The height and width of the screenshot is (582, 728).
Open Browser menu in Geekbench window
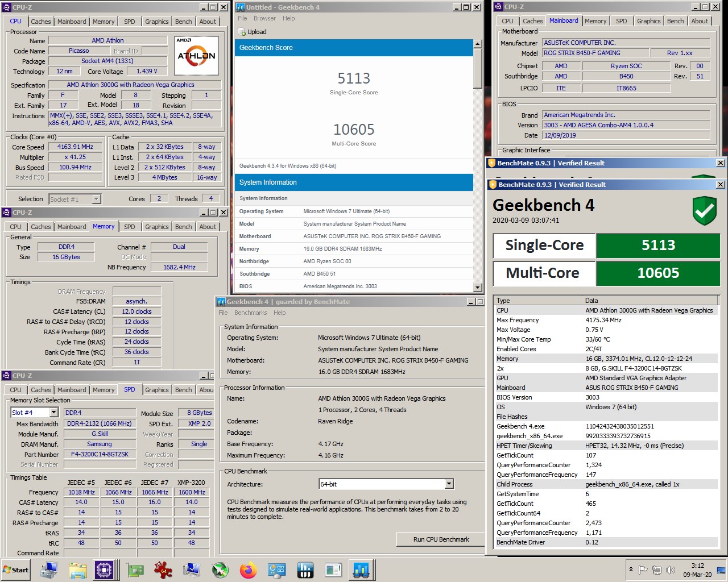tap(264, 18)
